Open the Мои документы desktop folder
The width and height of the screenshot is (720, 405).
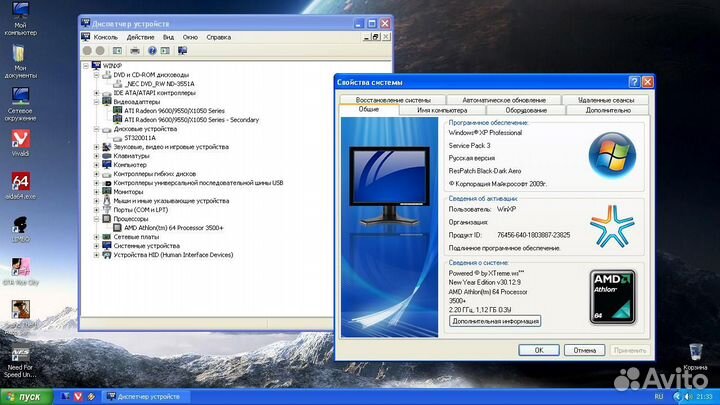point(20,62)
